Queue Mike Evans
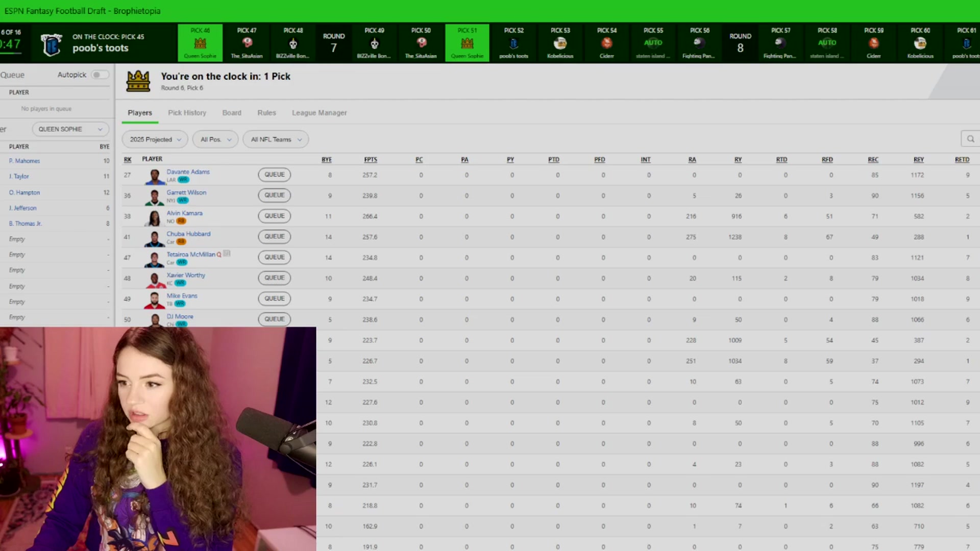 click(x=275, y=298)
